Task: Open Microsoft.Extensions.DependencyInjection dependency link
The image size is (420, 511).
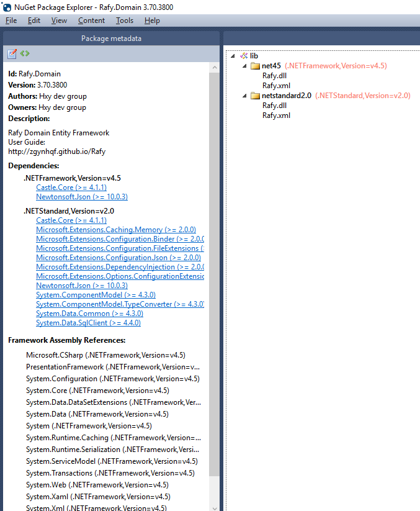Action: pyautogui.click(x=120, y=267)
